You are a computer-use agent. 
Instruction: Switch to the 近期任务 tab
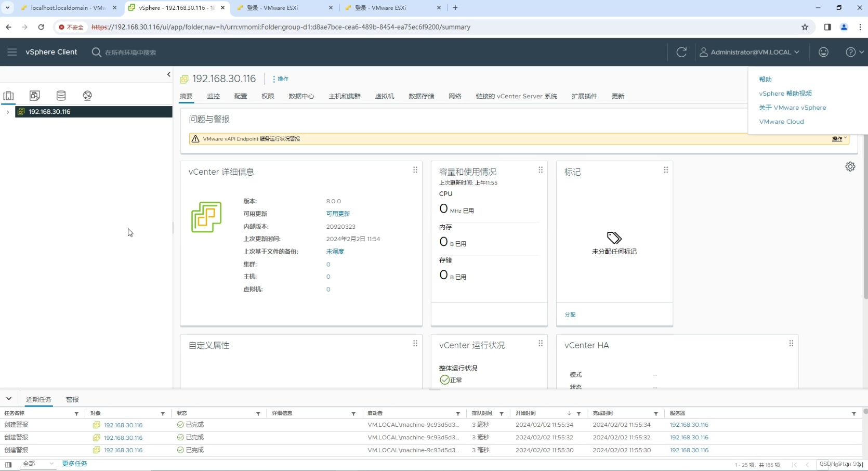coord(38,399)
